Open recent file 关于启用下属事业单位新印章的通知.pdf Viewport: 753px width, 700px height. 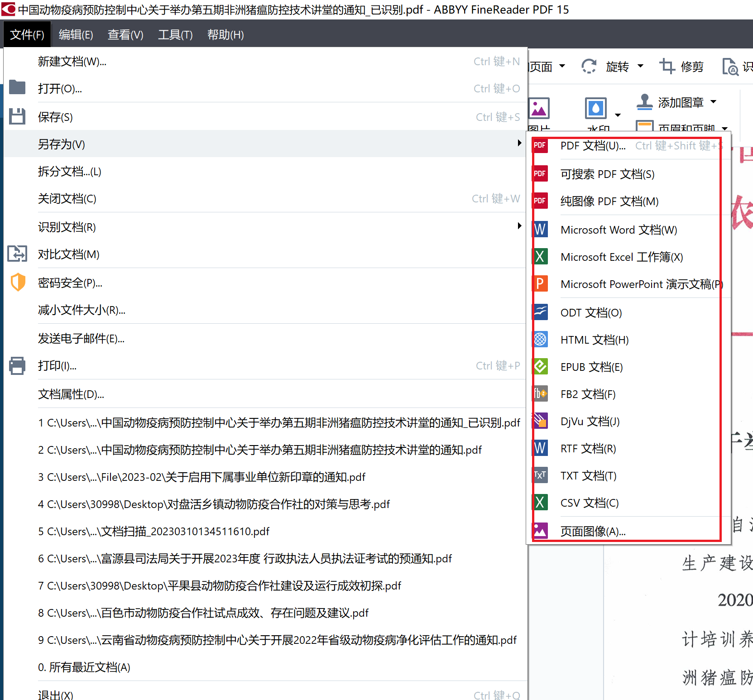click(x=265, y=477)
